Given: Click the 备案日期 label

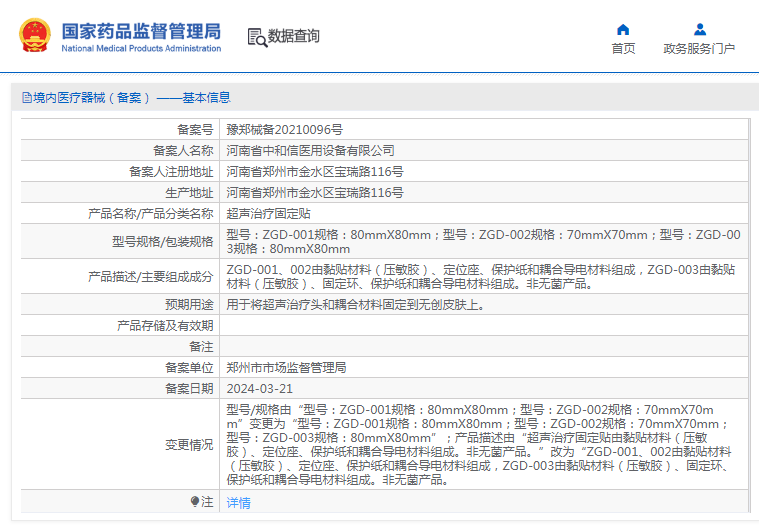Looking at the screenshot, I should pyautogui.click(x=189, y=389).
